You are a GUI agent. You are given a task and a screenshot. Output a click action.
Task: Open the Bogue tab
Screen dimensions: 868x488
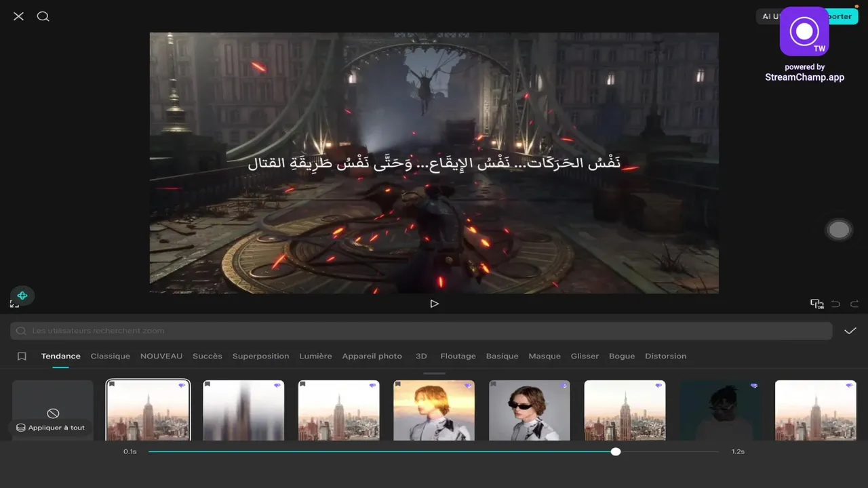(x=622, y=356)
